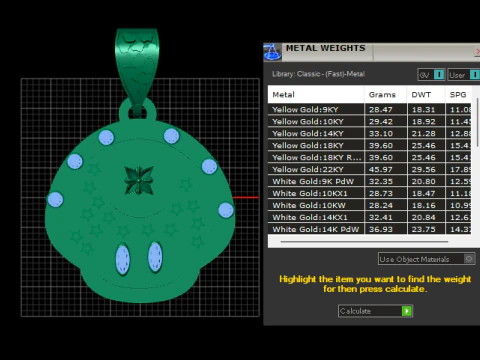Select the Yellow Gold:18KY R... row
Viewport: 480px width, 360px height.
point(370,157)
